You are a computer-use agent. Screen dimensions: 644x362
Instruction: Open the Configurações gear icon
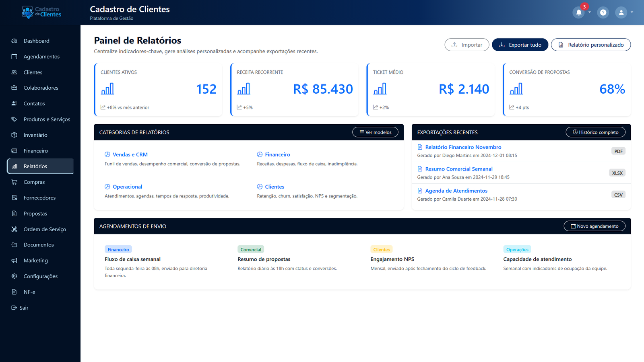(14, 276)
